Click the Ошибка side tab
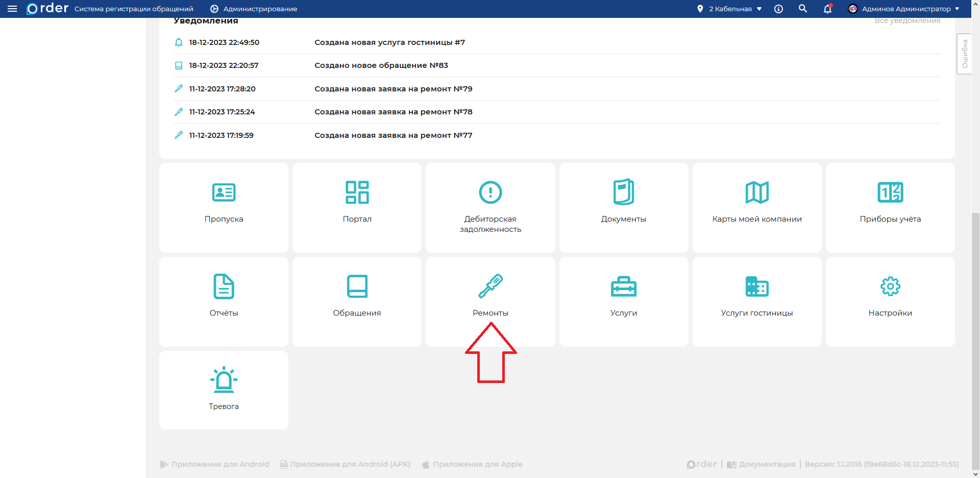 pyautogui.click(x=964, y=54)
